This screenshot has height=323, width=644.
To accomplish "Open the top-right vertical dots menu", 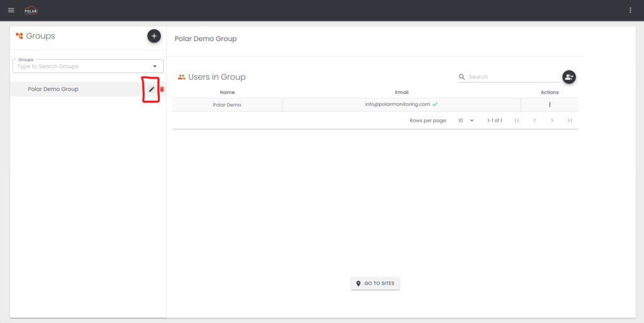I will (630, 10).
